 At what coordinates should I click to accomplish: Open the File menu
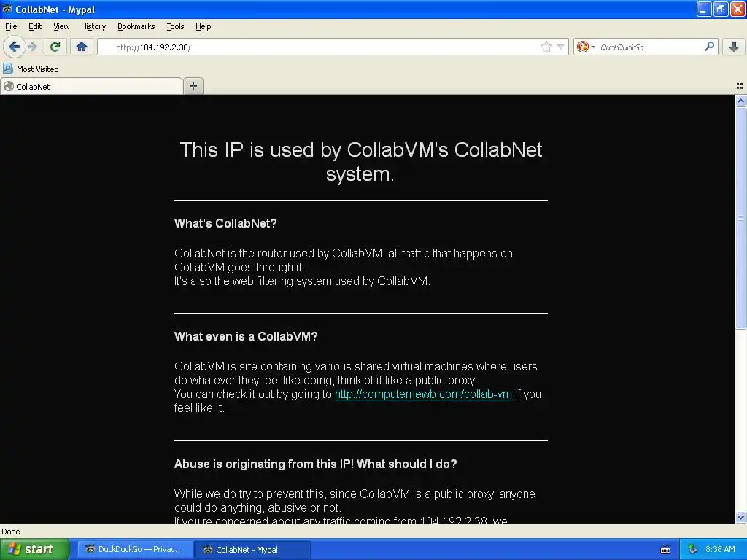click(x=11, y=26)
